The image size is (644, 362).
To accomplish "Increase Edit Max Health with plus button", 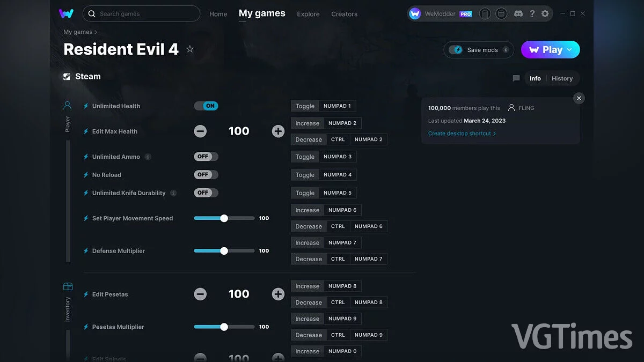I will (278, 131).
